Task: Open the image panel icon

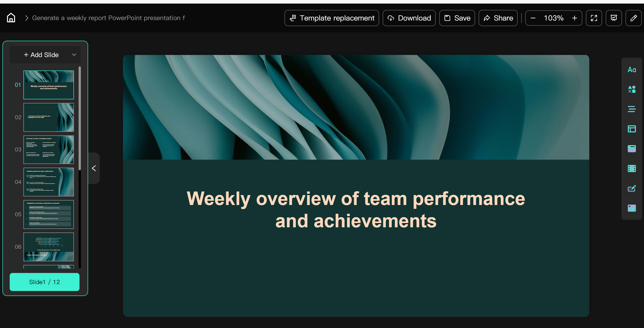Action: click(632, 208)
